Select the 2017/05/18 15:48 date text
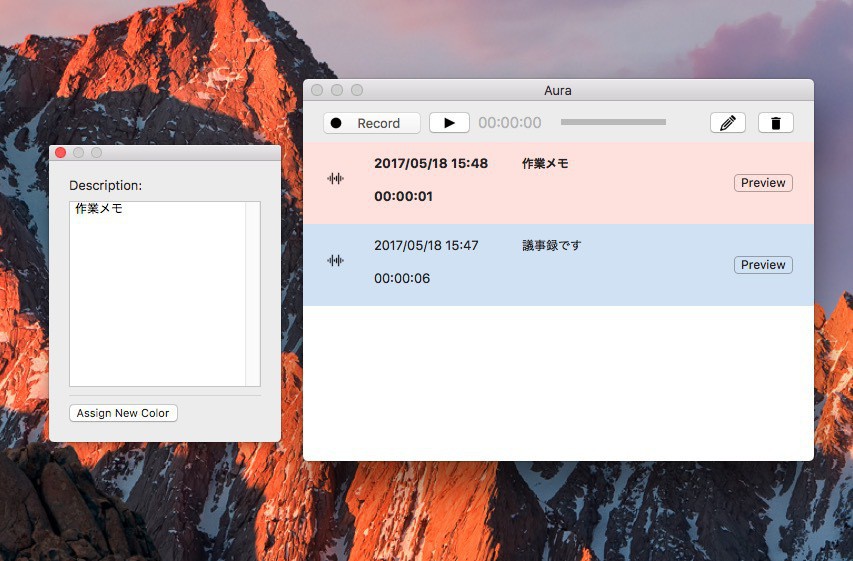853x561 pixels. [431, 163]
